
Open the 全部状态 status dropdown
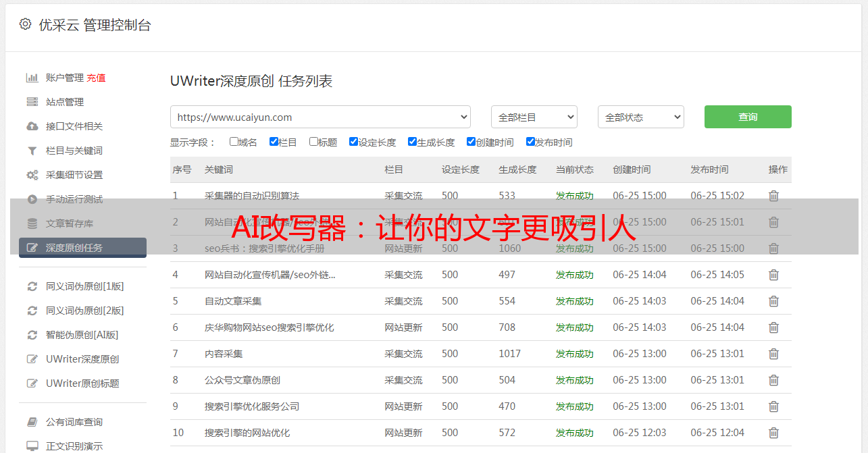click(640, 117)
